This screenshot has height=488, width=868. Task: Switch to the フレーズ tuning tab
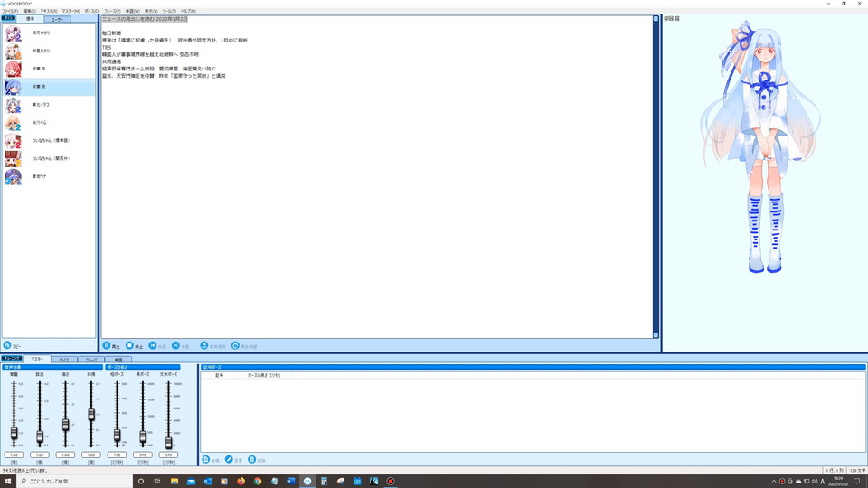click(x=90, y=360)
